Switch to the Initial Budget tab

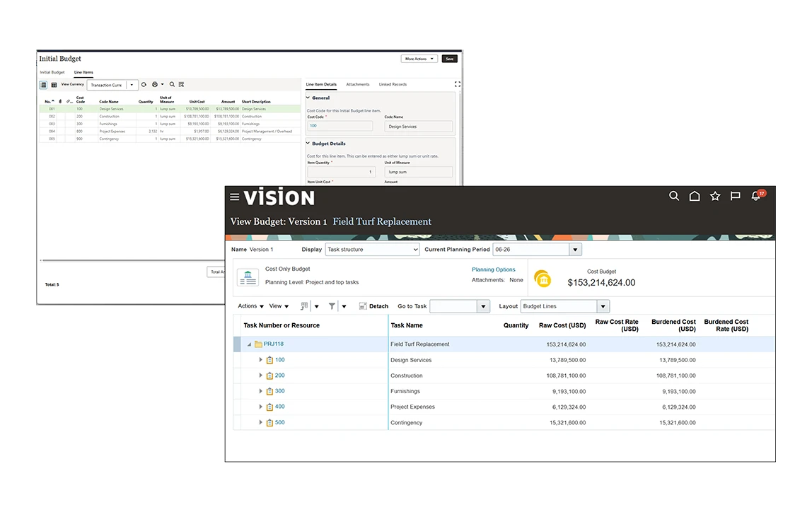click(52, 72)
